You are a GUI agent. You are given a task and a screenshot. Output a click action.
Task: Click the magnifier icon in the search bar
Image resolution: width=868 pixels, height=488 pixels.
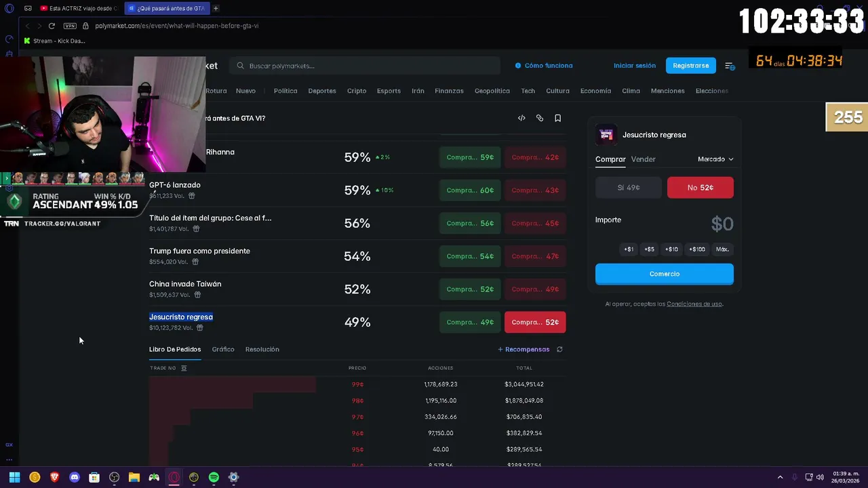(241, 66)
